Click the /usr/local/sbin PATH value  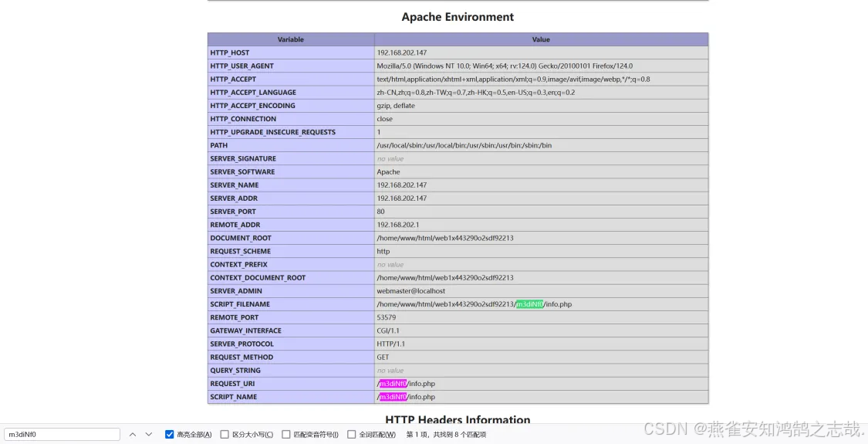tap(464, 145)
